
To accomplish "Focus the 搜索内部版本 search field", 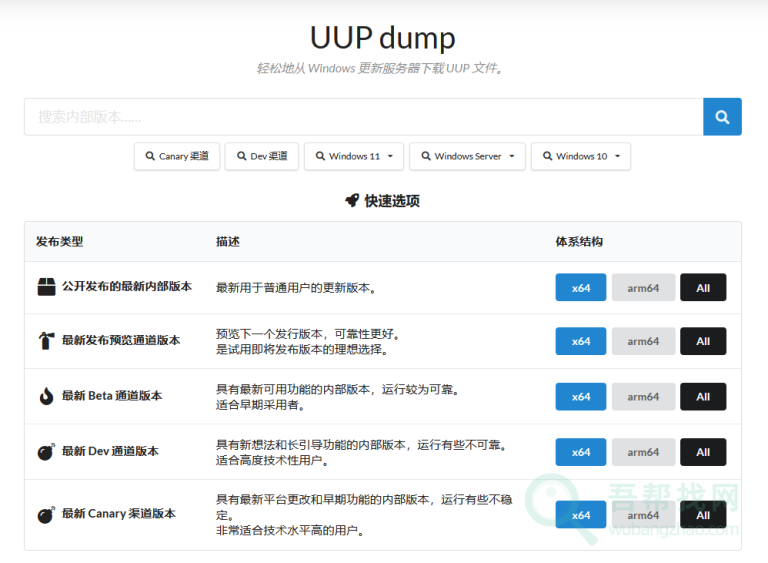I will click(x=363, y=117).
